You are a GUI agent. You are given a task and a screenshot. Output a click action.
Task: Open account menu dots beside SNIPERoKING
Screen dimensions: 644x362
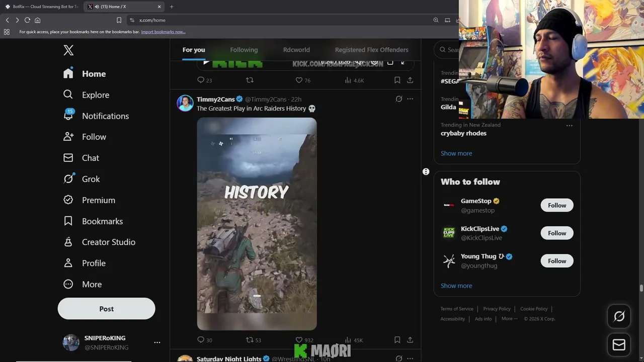click(157, 342)
